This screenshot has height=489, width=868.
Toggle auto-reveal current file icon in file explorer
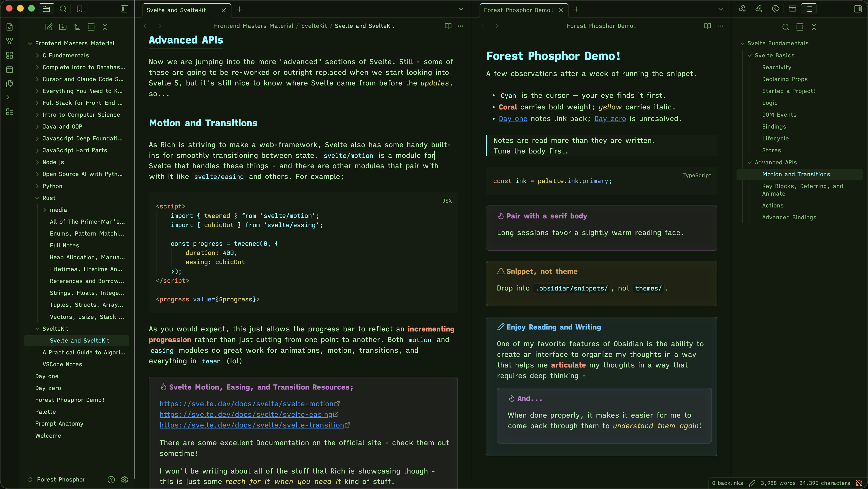(91, 27)
